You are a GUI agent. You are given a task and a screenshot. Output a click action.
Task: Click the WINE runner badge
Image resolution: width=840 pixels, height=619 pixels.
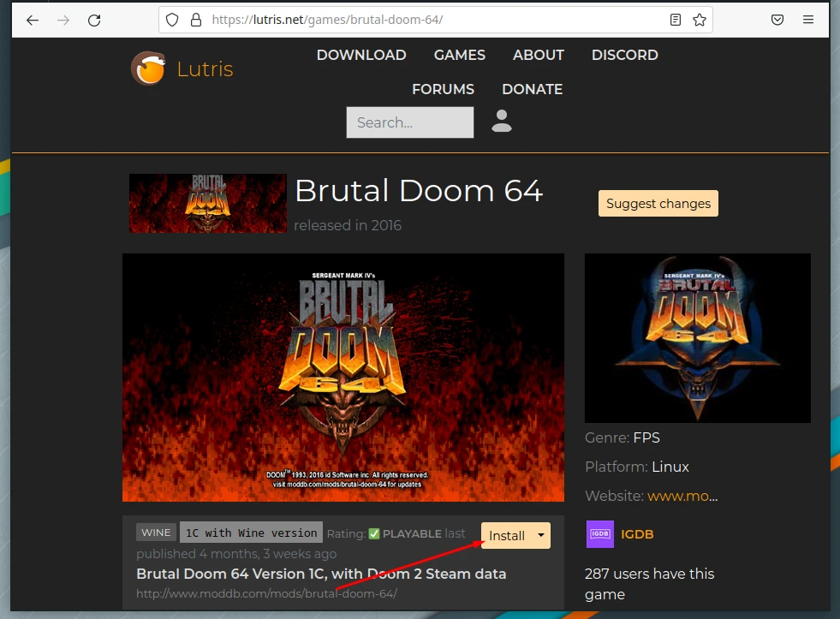click(156, 533)
